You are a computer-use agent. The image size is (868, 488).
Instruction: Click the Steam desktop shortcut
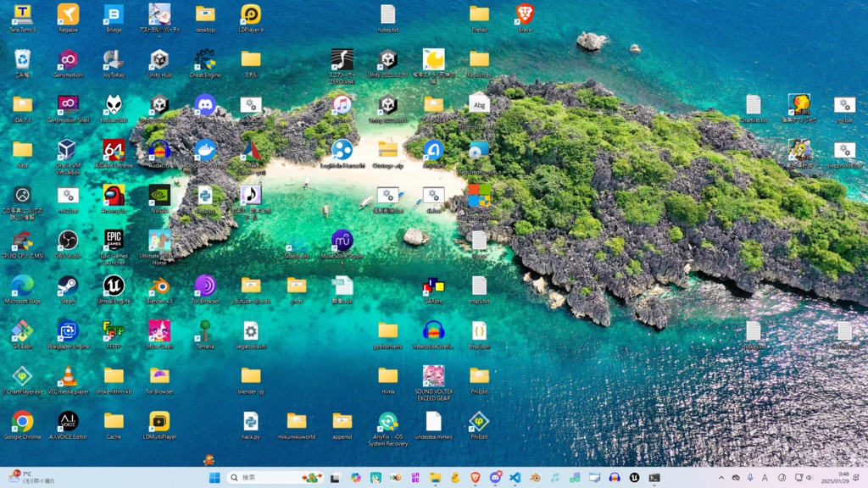pos(68,290)
